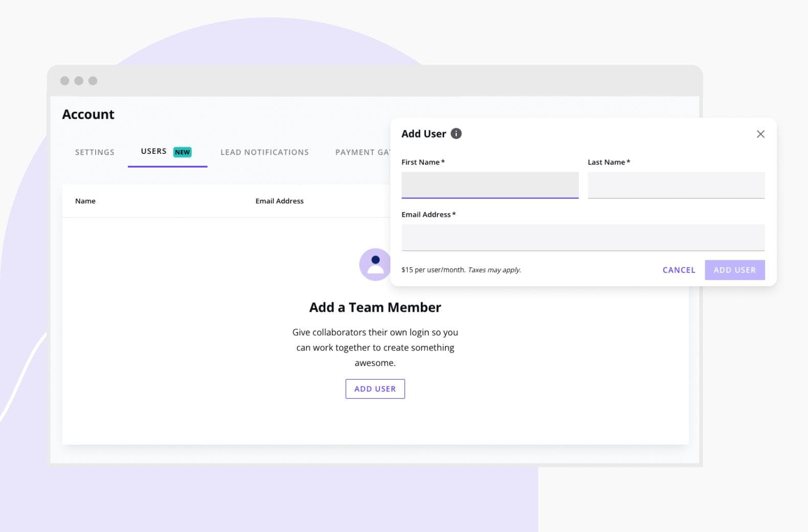Open the Payment Gateways tab
Viewport: 808px width, 532px height.
click(363, 152)
